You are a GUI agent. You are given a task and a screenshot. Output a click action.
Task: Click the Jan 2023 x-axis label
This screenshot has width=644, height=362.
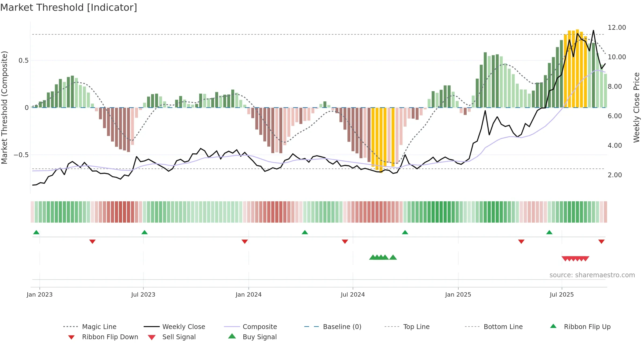coord(40,294)
